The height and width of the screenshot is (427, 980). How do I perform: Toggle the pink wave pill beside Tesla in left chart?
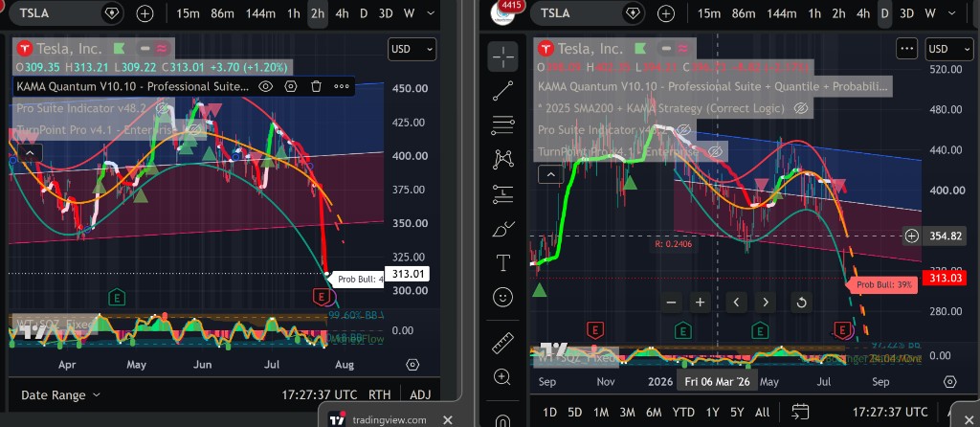tap(162, 48)
